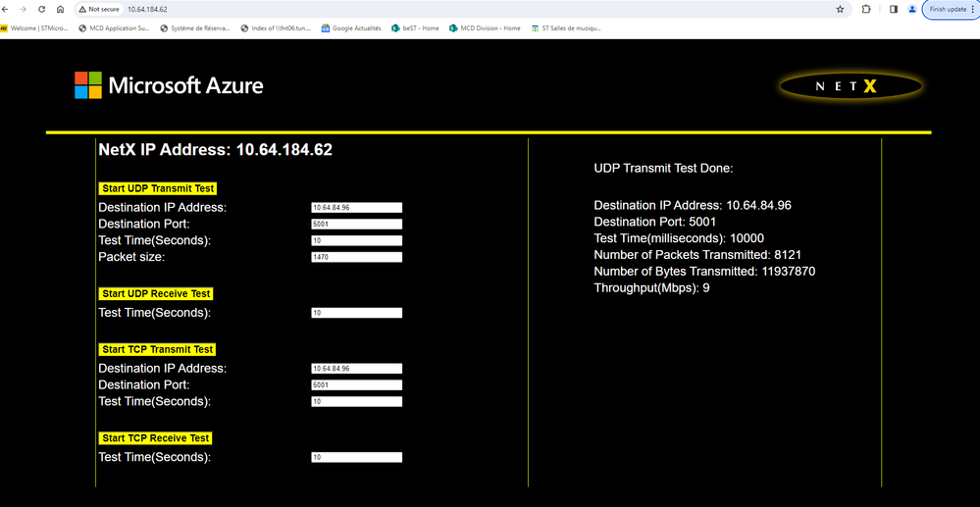This screenshot has height=507, width=980.
Task: Start UDP Receive Test
Action: coord(156,294)
